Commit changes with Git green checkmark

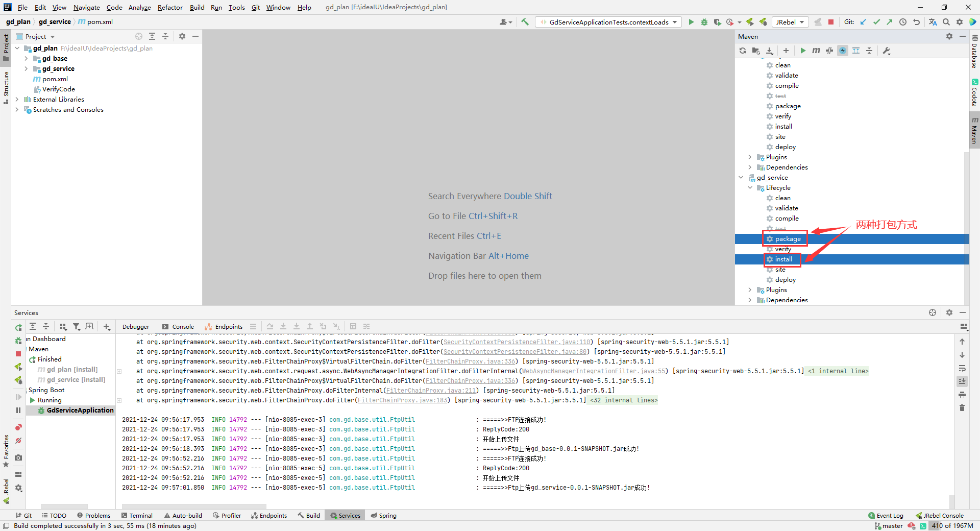tap(876, 22)
